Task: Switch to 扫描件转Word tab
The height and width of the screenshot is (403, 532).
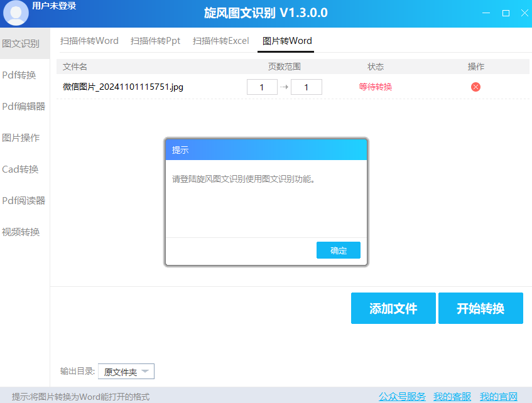Action: pos(89,41)
